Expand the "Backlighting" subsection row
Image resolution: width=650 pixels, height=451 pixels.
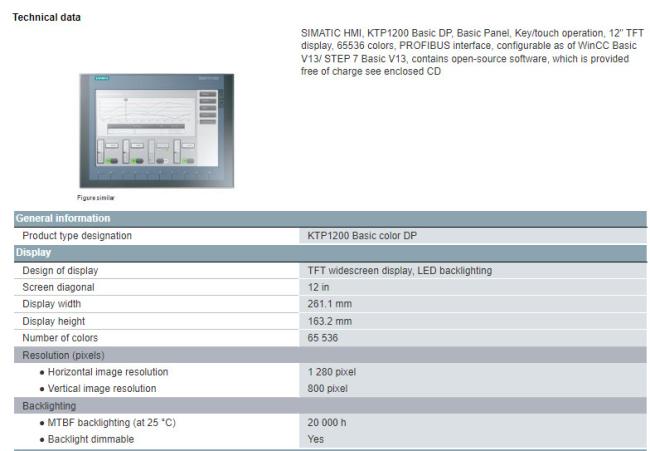click(50, 406)
